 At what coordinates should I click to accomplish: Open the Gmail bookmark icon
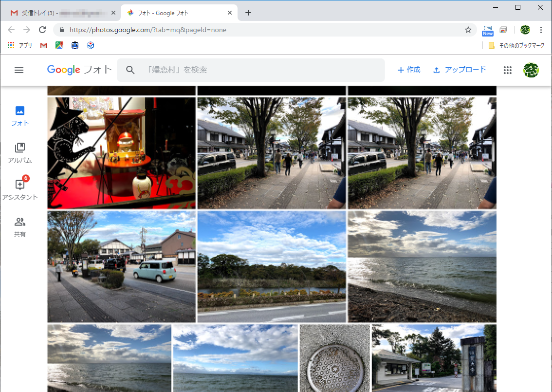coord(43,45)
